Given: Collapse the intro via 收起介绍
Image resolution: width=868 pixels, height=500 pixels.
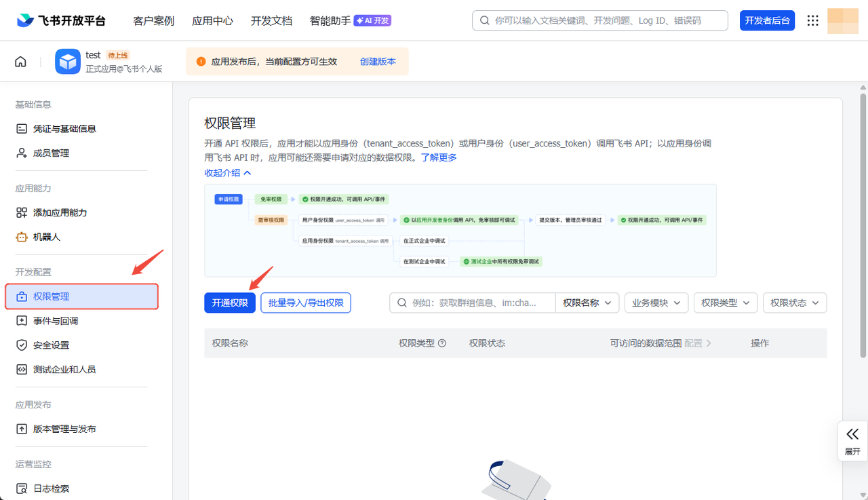Looking at the screenshot, I should (x=228, y=173).
